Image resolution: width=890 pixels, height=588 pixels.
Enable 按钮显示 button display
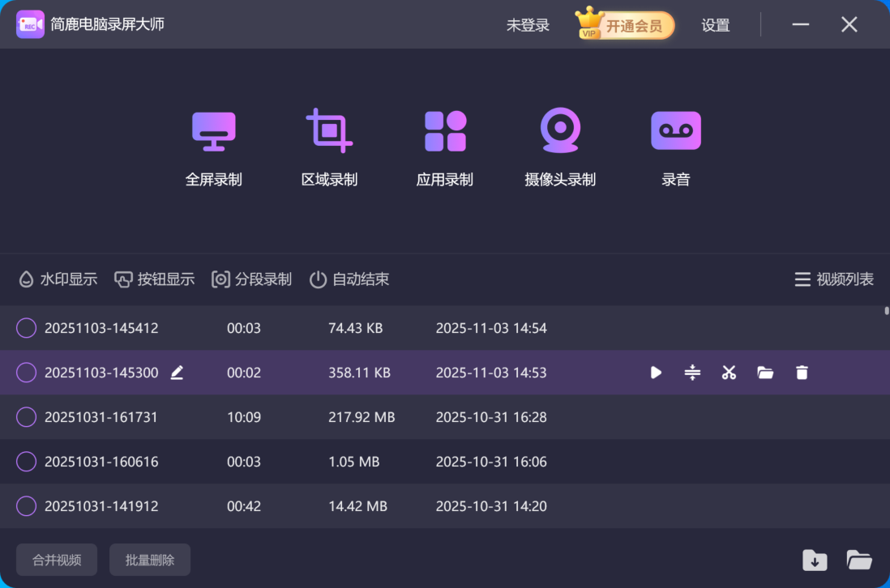(x=154, y=279)
